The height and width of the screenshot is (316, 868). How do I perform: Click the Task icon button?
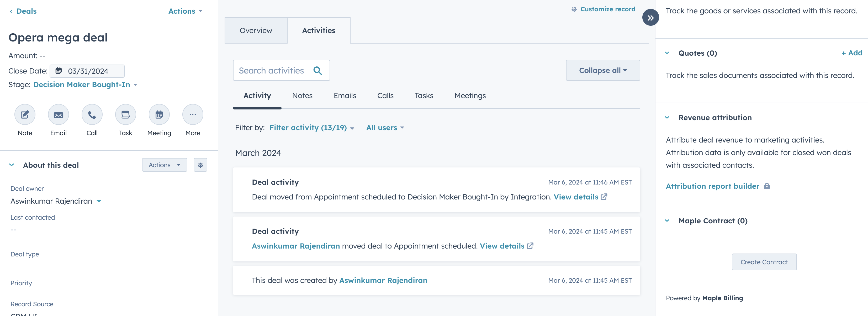(125, 114)
